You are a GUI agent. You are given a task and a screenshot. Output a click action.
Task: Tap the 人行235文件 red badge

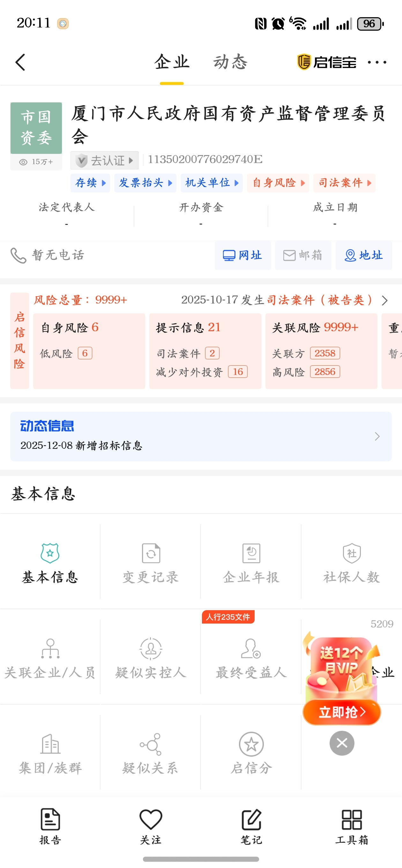pyautogui.click(x=228, y=617)
